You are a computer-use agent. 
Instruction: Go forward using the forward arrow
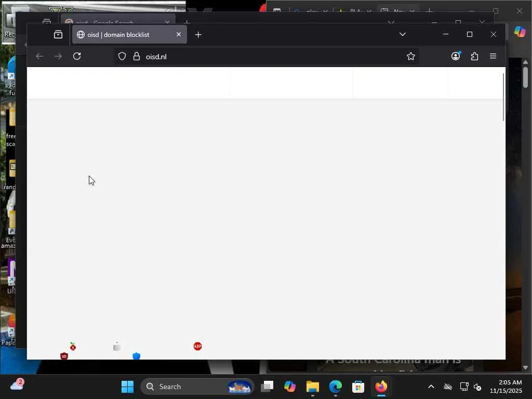58,56
